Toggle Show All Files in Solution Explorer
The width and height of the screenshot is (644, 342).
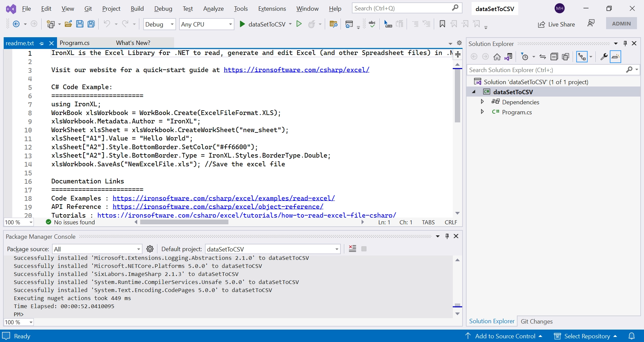(566, 57)
